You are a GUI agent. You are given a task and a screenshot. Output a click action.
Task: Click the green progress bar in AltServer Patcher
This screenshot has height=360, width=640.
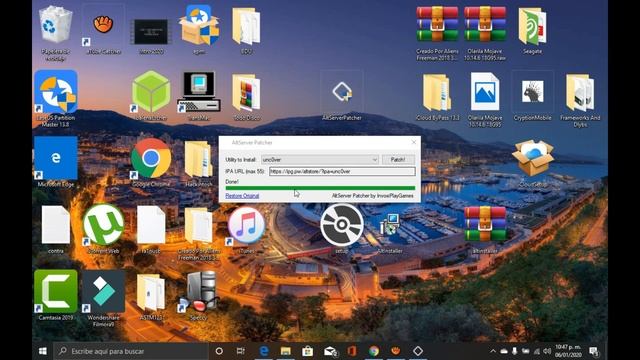pyautogui.click(x=320, y=188)
